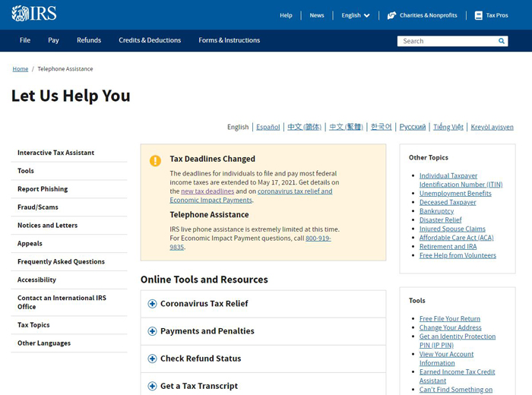Viewport: 532px width, 395px height.
Task: Open Credits & Deductions menu
Action: (150, 40)
